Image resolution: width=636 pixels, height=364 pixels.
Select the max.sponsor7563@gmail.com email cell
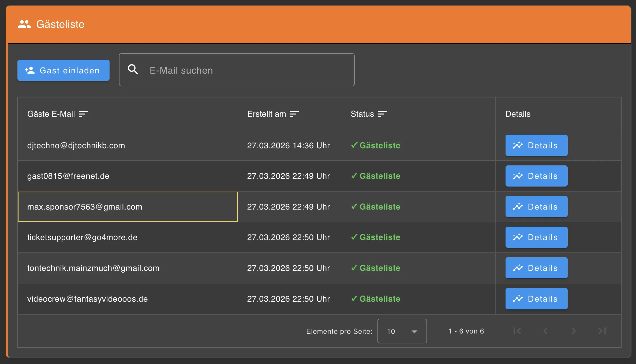[x=128, y=207]
